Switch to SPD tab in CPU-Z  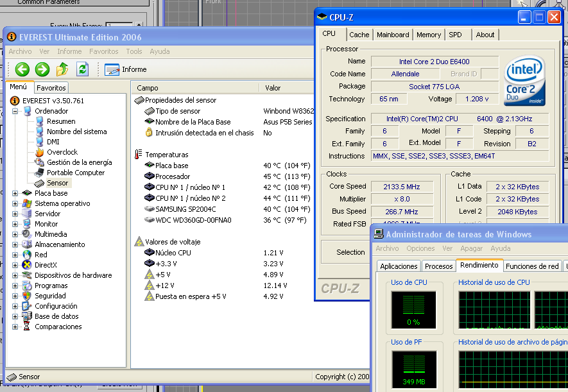pyautogui.click(x=455, y=35)
